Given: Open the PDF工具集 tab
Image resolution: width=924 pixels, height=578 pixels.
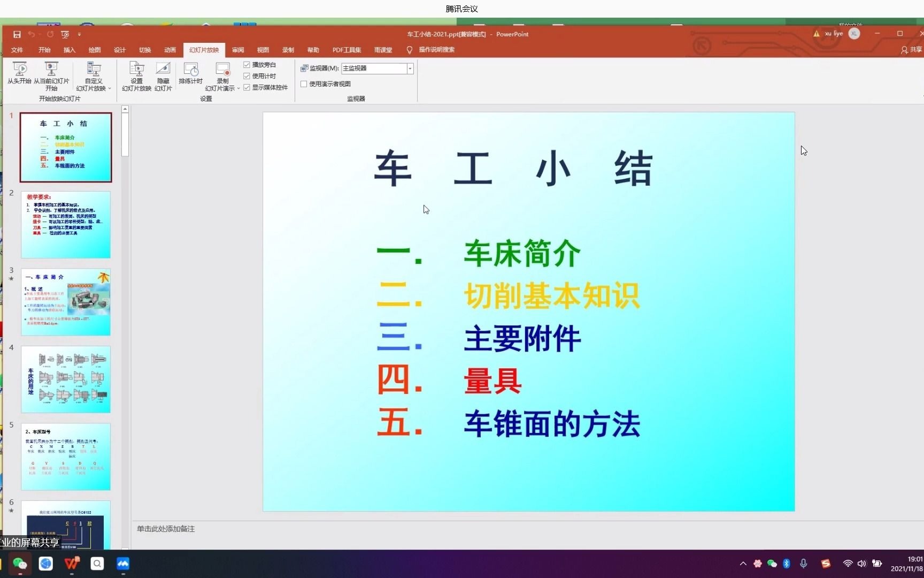Looking at the screenshot, I should tap(346, 50).
